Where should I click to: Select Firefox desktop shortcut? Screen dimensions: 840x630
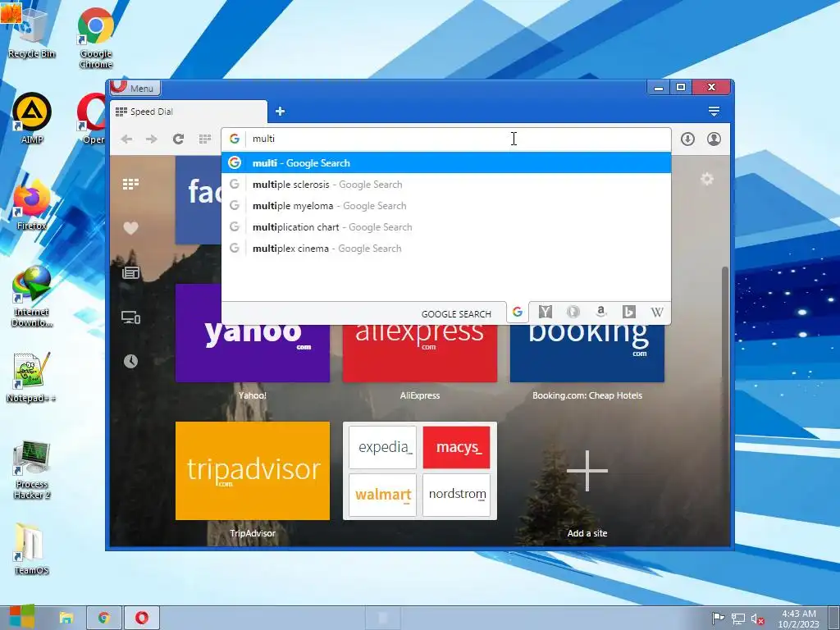click(x=31, y=206)
